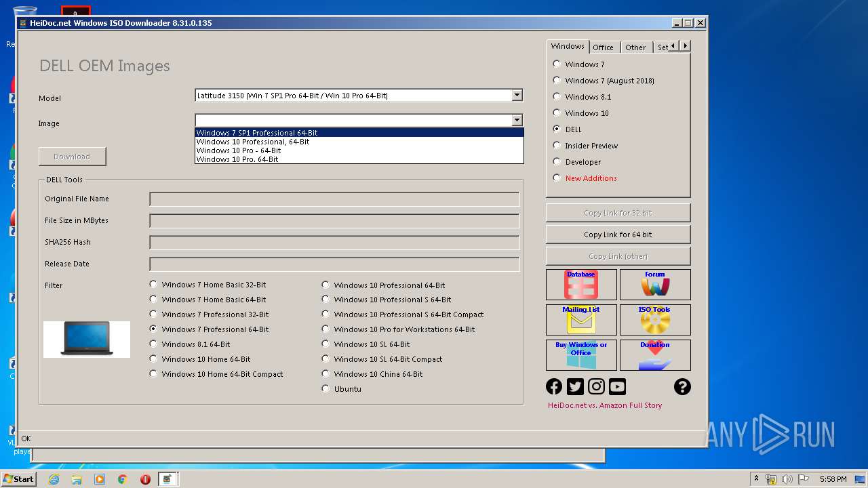
Task: Click the Copy Link for 32 bit button
Action: coord(618,213)
